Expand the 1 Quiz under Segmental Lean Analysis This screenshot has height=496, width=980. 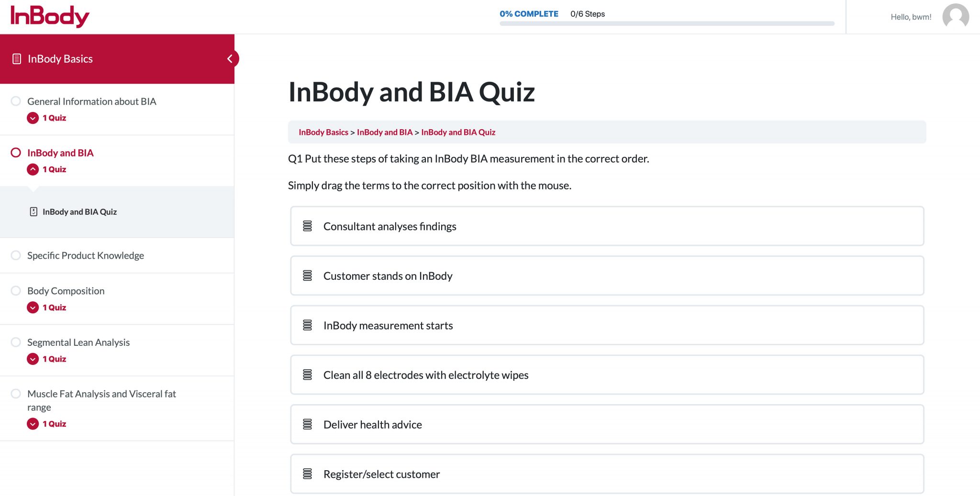pyautogui.click(x=33, y=359)
